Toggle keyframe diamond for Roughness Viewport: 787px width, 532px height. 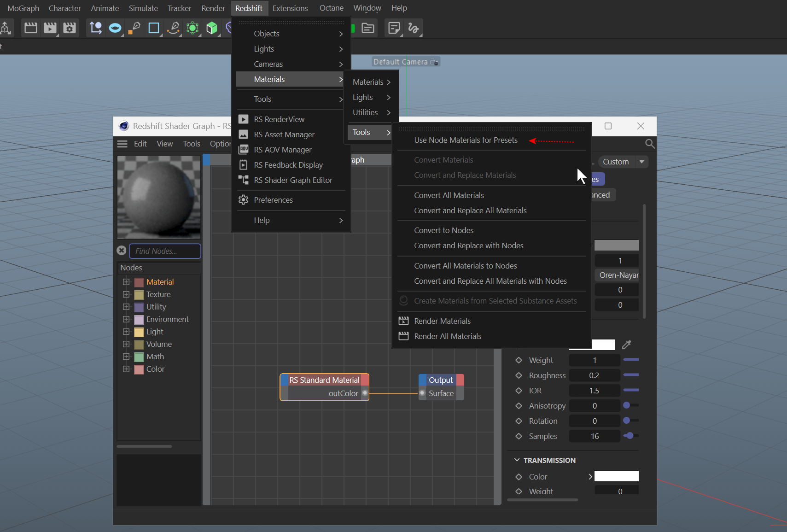point(519,375)
